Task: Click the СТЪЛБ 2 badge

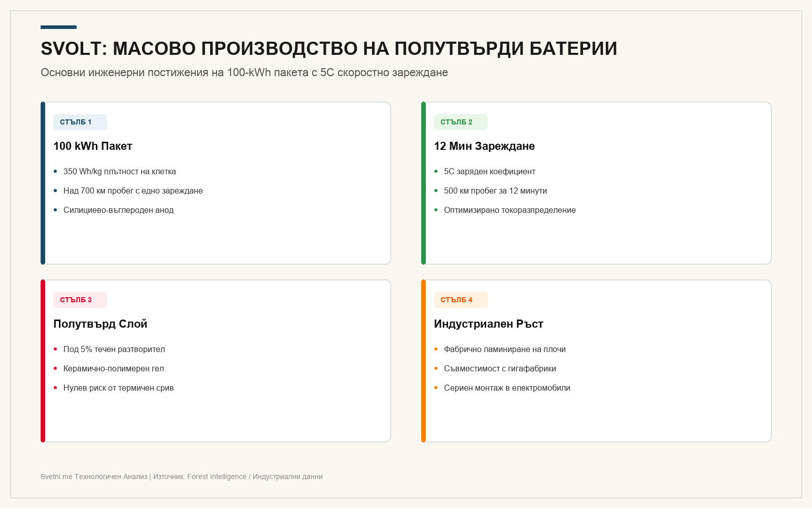Action: 461,122
